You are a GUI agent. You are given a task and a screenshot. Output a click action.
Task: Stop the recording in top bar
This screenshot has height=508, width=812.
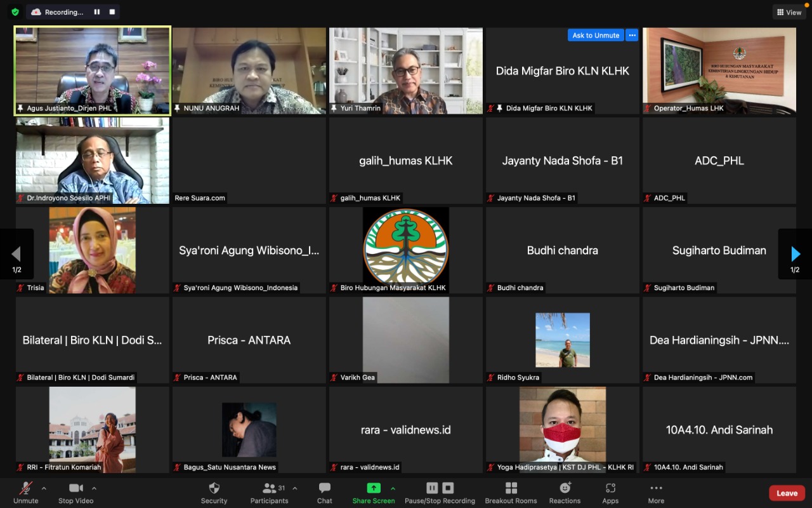tap(112, 12)
